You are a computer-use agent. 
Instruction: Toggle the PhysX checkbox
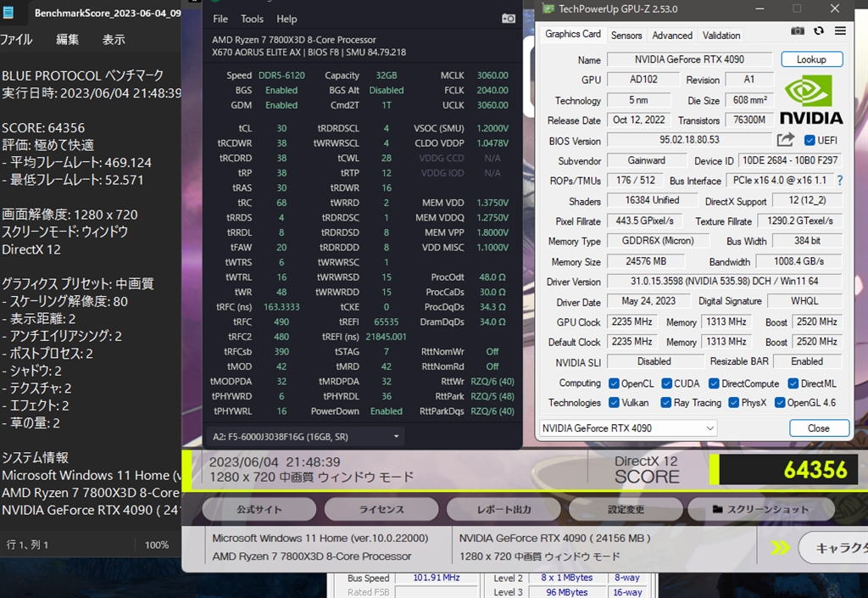(x=733, y=403)
